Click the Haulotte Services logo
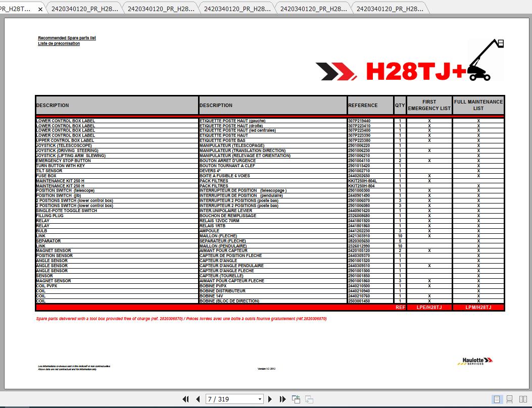 tap(475, 361)
